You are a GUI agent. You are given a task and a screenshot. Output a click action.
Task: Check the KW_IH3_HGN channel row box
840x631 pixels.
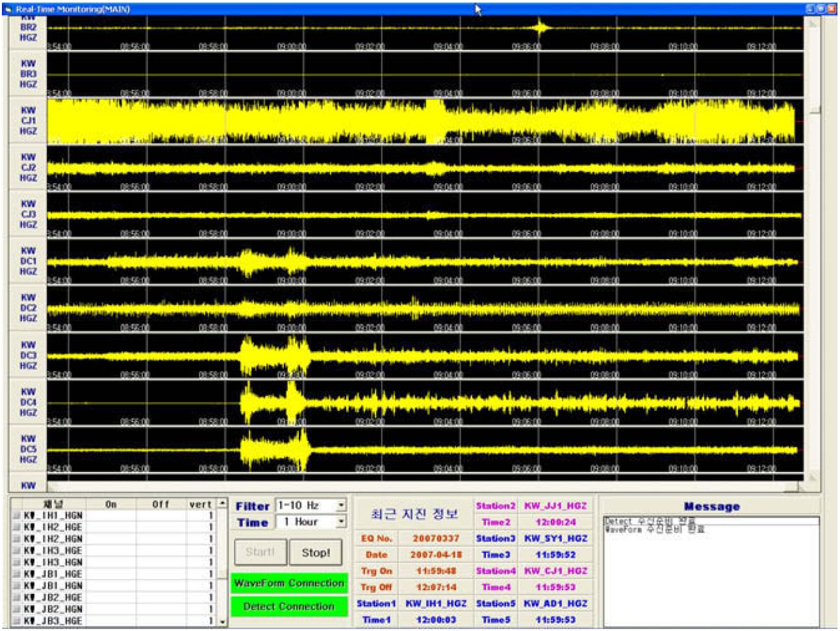(17, 562)
